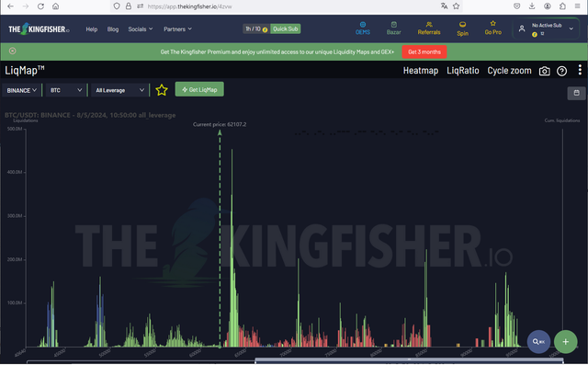The height and width of the screenshot is (365, 588).
Task: Go back to the previous browser page
Action: [x=10, y=6]
